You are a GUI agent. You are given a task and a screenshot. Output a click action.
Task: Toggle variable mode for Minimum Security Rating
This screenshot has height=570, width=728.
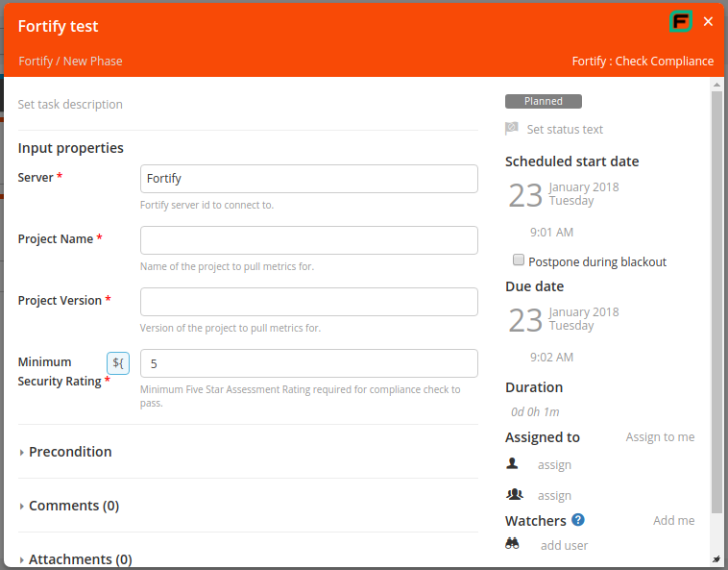[x=118, y=363]
